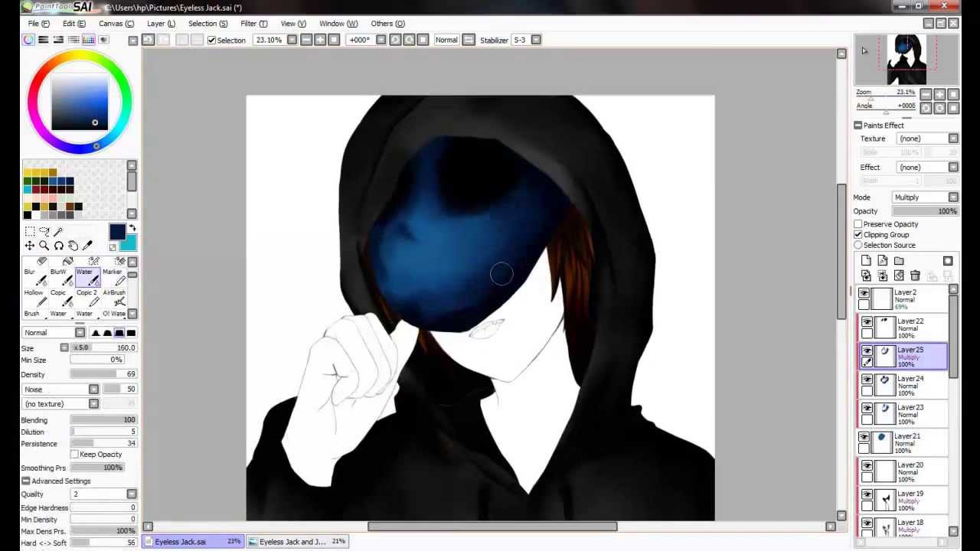The height and width of the screenshot is (551, 980).
Task: Select the rectangular selection tool
Action: point(29,231)
